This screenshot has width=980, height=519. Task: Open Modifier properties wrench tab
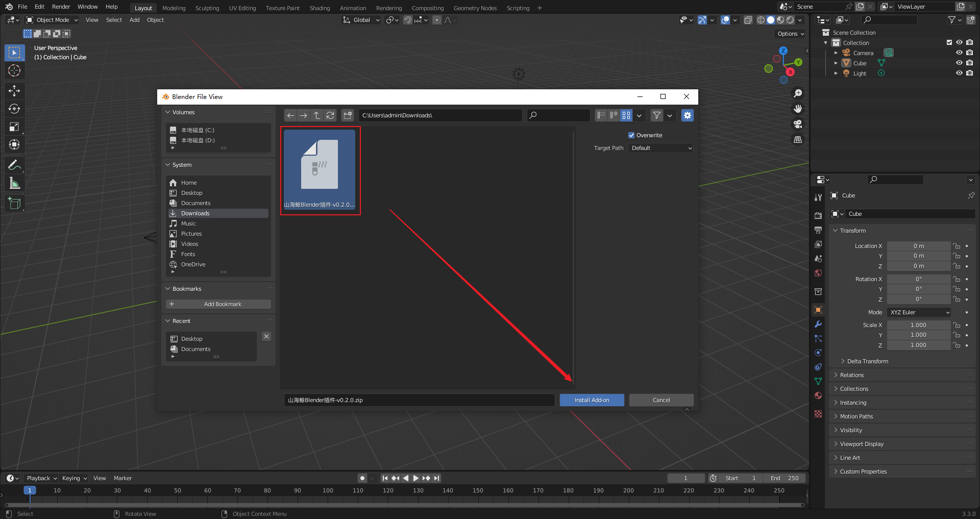tap(818, 324)
